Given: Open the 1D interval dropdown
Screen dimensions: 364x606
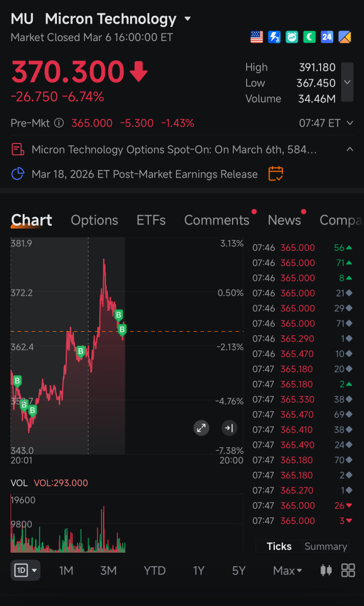Looking at the screenshot, I should pyautogui.click(x=26, y=570).
